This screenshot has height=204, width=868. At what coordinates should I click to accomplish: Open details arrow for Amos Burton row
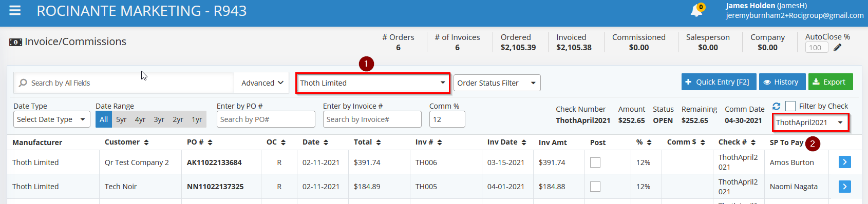coord(844,162)
